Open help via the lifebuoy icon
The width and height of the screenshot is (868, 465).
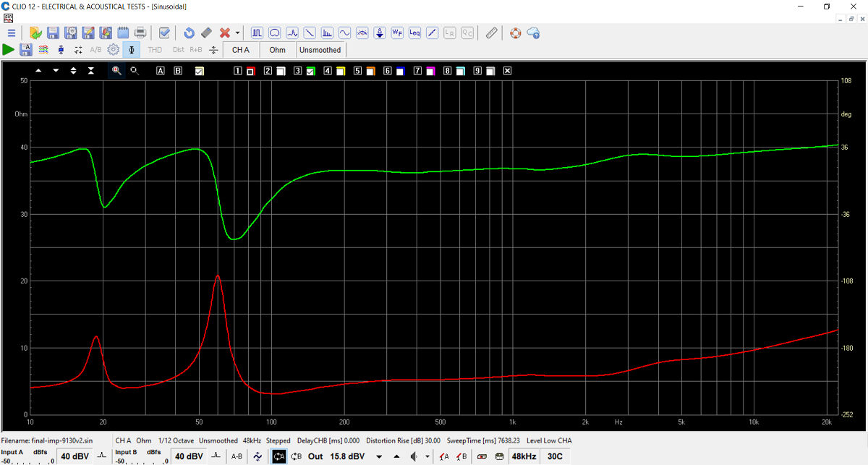(x=515, y=33)
